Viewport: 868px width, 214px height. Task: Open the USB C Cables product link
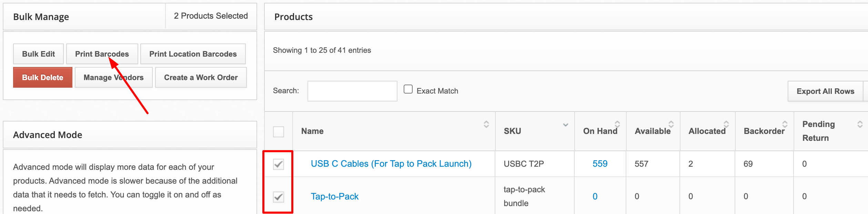pos(391,164)
